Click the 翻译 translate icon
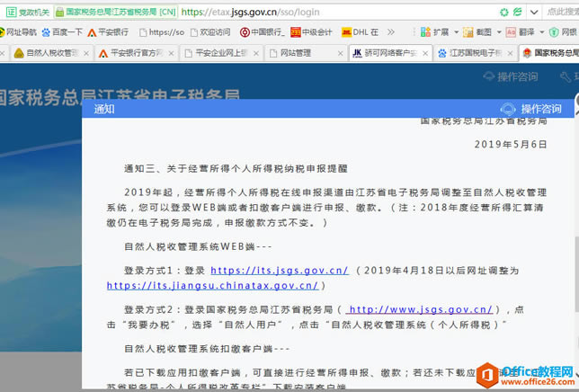Screen dimensions: 579x392 tap(511, 32)
